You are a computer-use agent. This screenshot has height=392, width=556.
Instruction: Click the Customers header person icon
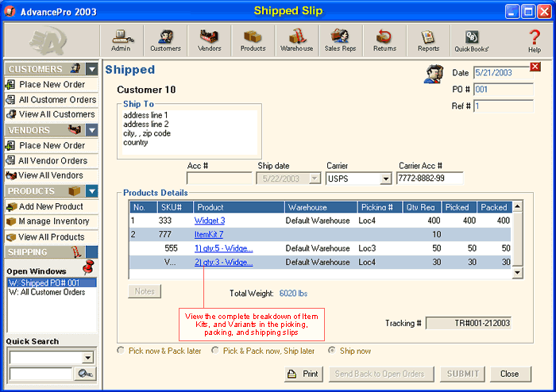click(75, 68)
